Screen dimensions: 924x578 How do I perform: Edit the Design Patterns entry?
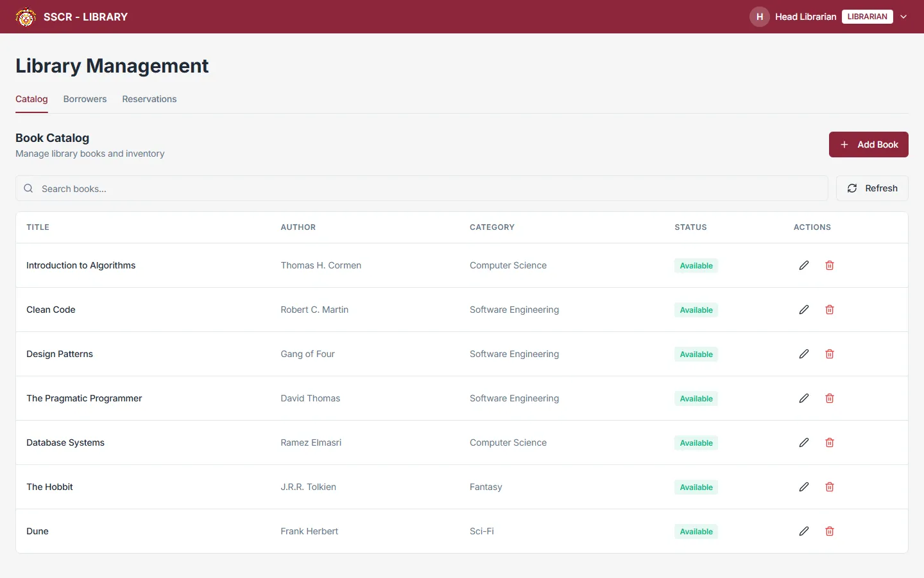(804, 354)
